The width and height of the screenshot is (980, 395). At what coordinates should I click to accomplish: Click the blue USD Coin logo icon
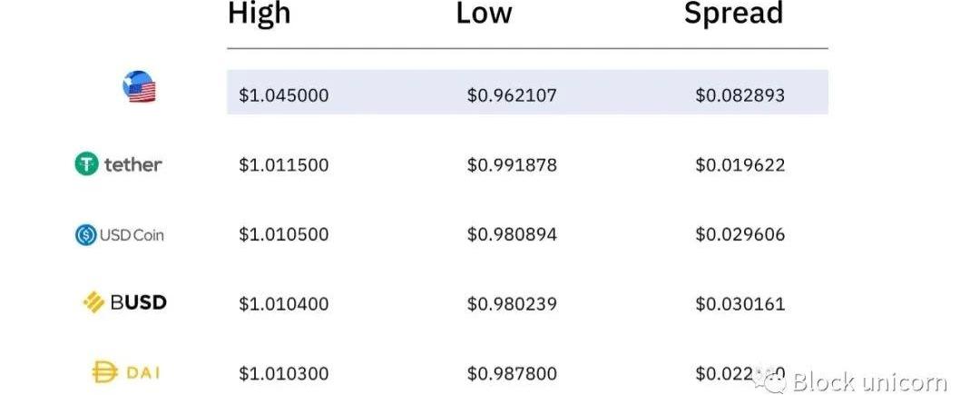85,235
